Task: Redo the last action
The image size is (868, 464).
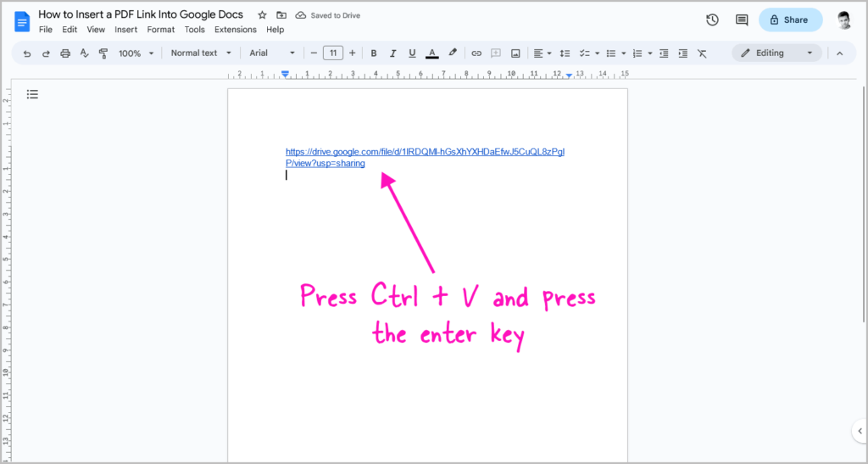Action: [46, 53]
